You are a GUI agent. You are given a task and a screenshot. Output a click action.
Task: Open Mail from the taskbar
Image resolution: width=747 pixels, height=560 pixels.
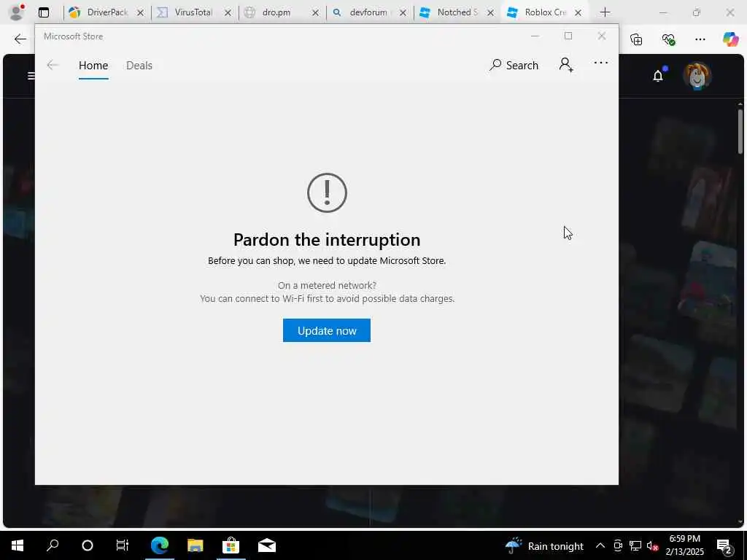tap(267, 545)
